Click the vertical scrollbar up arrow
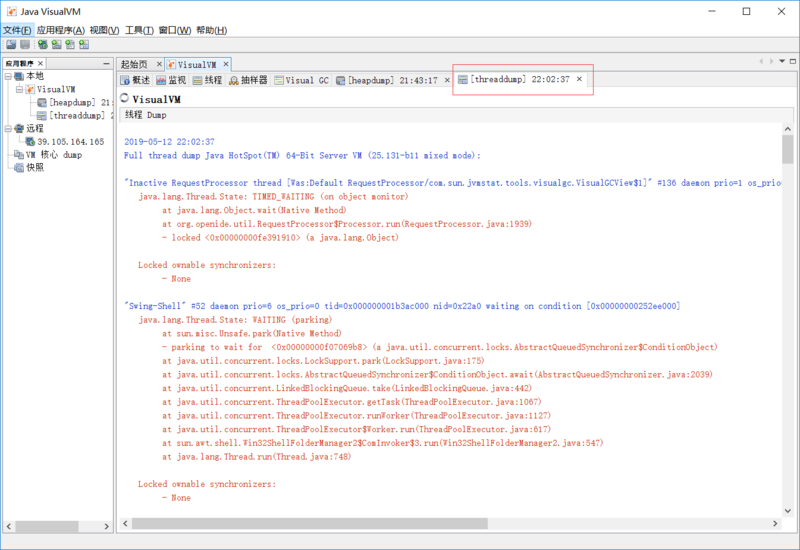The height and width of the screenshot is (550, 800). tap(788, 129)
